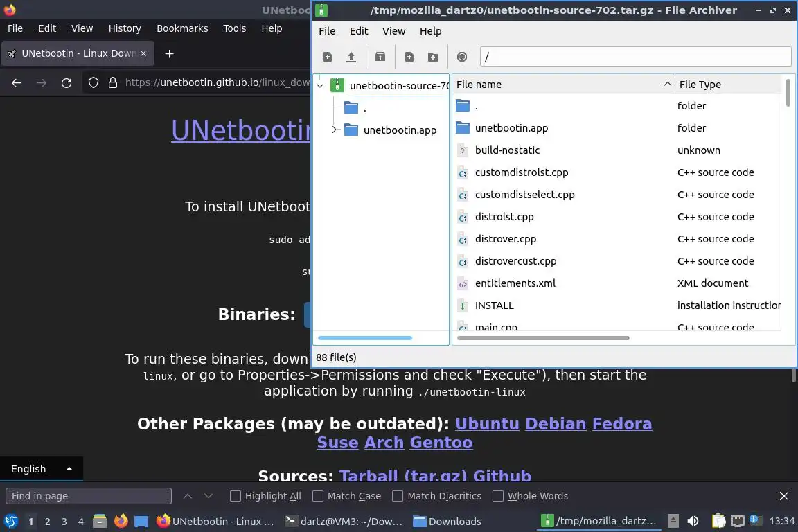Viewport: 798px width, 532px height.
Task: Open View menu in File Archiver
Action: tap(393, 31)
